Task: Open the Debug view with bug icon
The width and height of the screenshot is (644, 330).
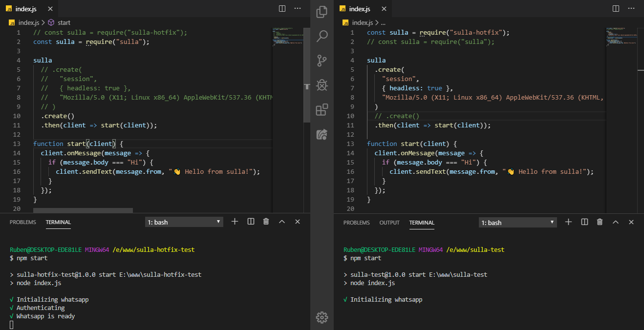Action: click(x=322, y=85)
